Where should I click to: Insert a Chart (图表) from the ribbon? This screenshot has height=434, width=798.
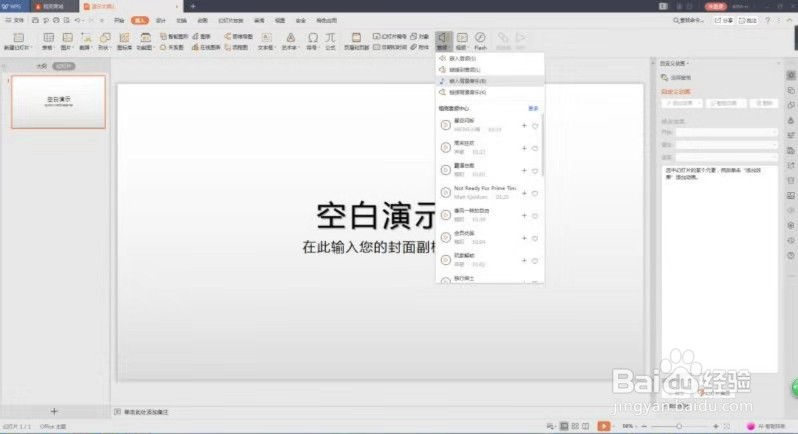click(x=202, y=36)
